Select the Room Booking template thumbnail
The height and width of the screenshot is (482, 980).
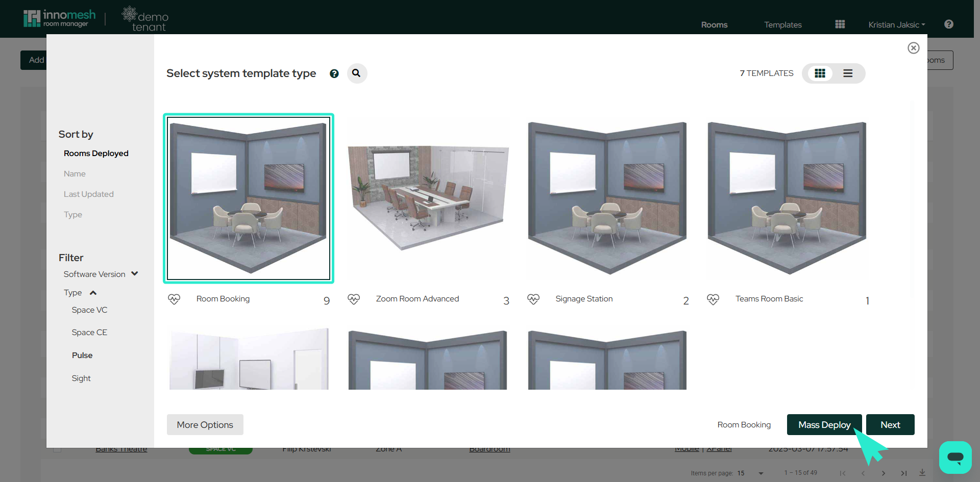pos(249,198)
